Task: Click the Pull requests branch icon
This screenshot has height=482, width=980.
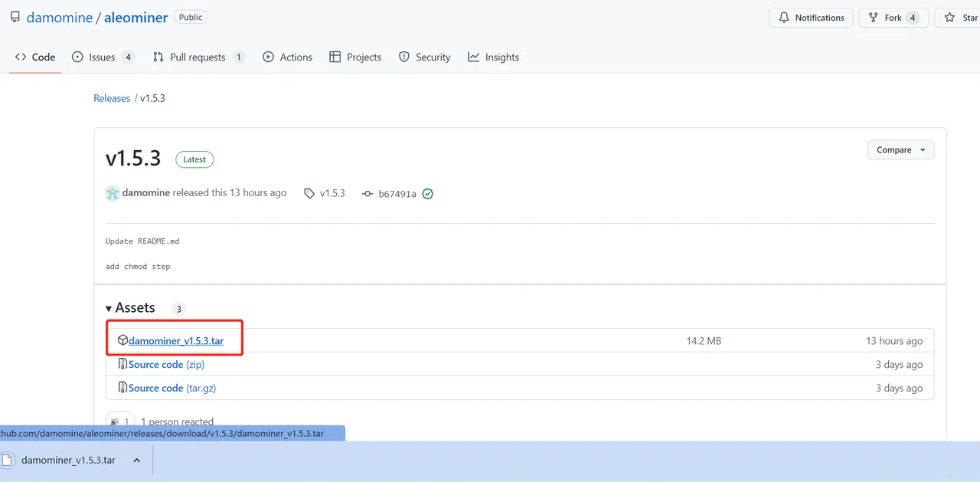Action: [x=158, y=57]
